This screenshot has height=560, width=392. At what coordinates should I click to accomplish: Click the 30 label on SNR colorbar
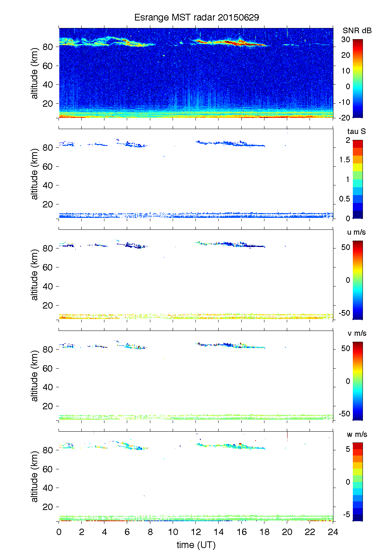coord(346,40)
